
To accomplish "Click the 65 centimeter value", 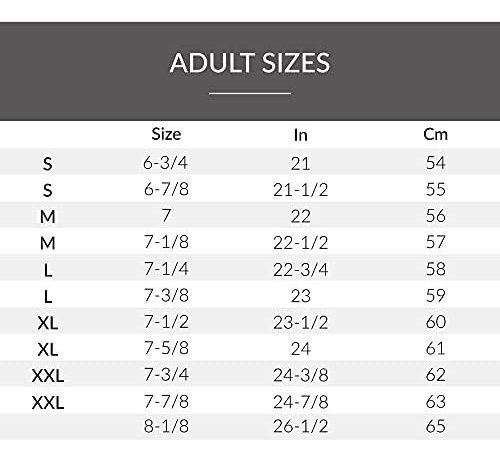I will (435, 426).
